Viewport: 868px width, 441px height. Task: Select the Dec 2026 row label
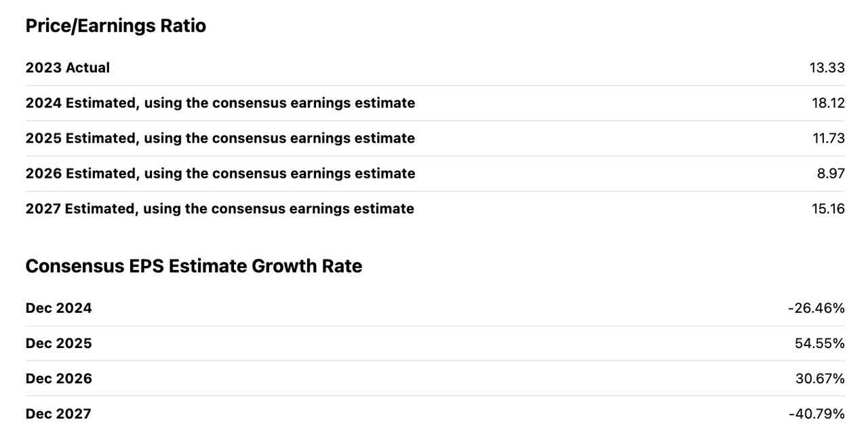(59, 379)
